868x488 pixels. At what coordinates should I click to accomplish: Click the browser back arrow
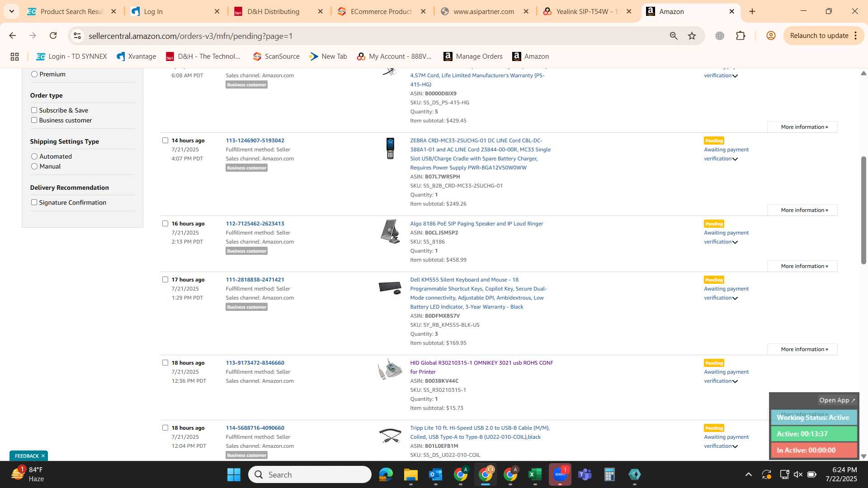(12, 36)
